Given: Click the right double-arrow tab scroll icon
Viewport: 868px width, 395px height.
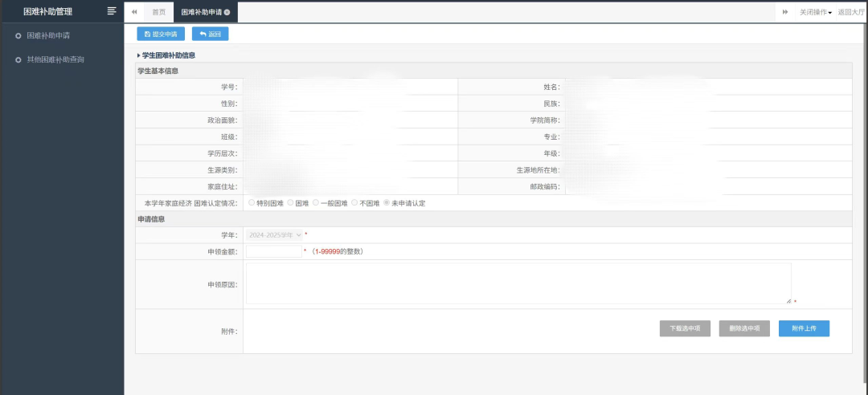Looking at the screenshot, I should coord(785,11).
